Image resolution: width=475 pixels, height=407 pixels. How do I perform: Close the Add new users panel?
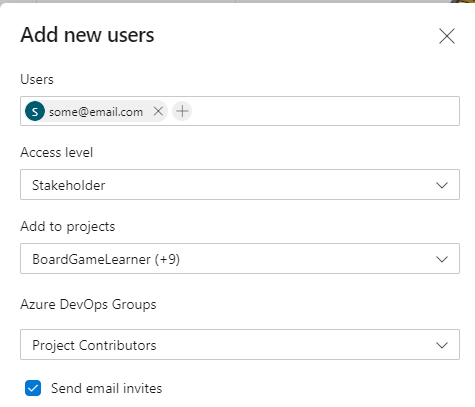(x=447, y=36)
